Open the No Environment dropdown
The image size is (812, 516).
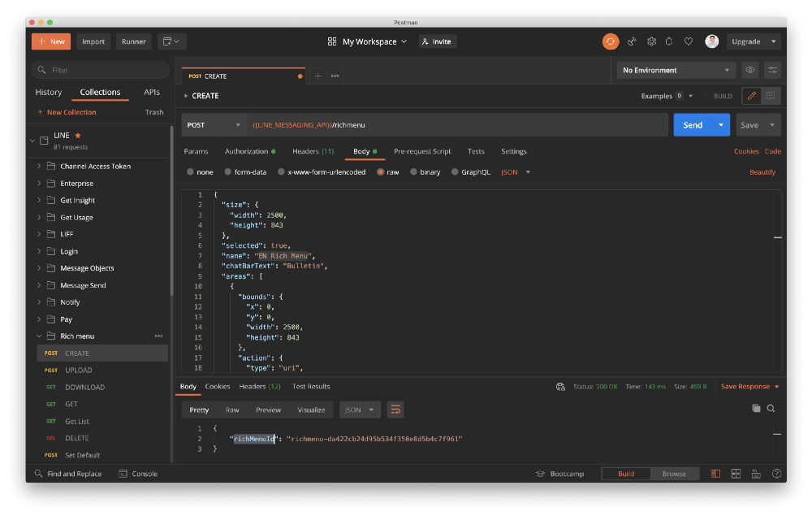pyautogui.click(x=676, y=70)
